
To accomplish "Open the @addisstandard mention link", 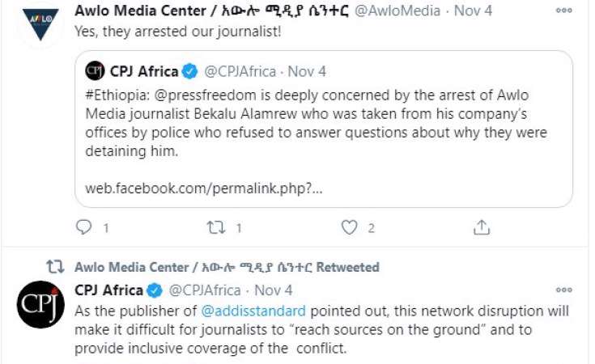I will 253,311.
